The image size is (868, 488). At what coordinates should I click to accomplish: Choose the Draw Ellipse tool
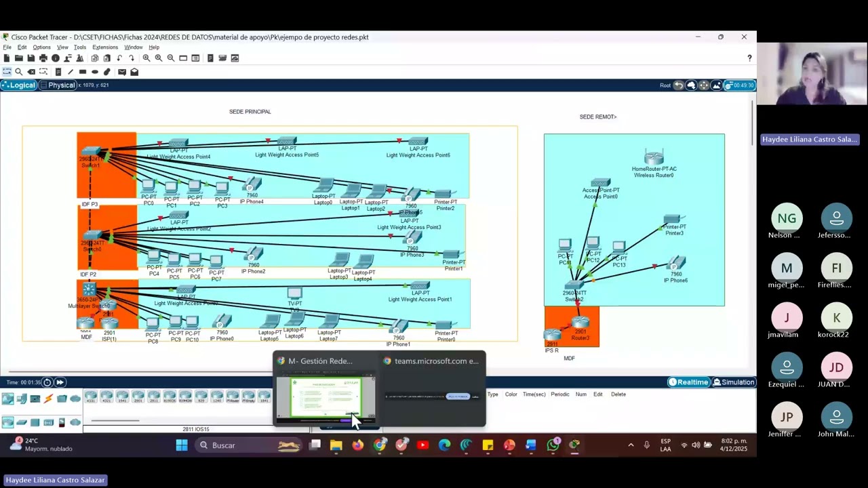point(95,72)
